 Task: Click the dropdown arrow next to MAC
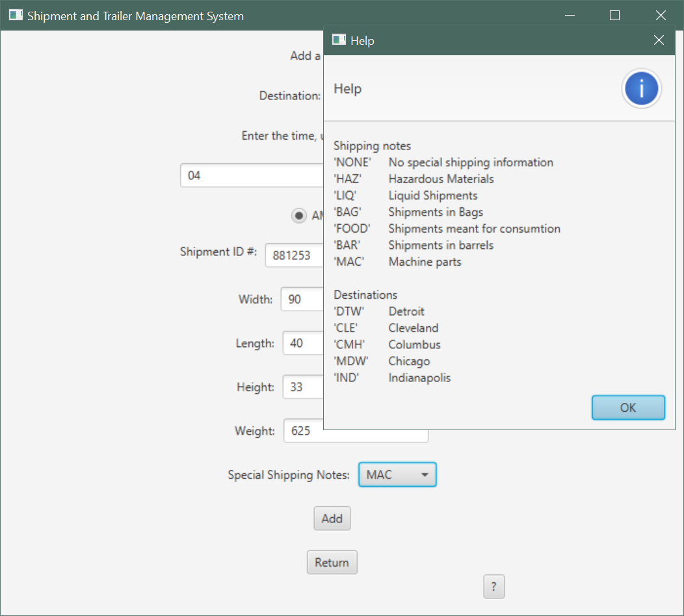425,474
